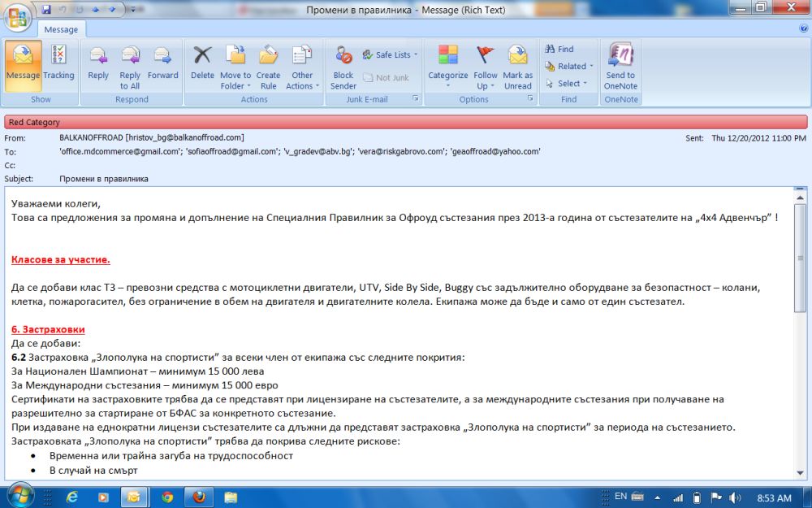812x508 pixels.
Task: Click the sender address hristov_bg@balkanoffroad.com
Action: pos(185,137)
